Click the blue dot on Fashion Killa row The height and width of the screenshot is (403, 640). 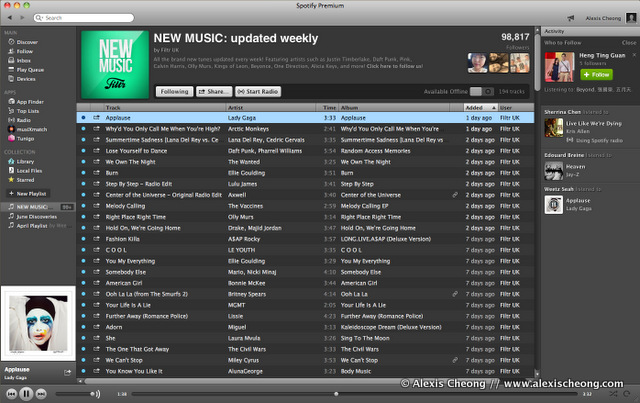(83, 239)
